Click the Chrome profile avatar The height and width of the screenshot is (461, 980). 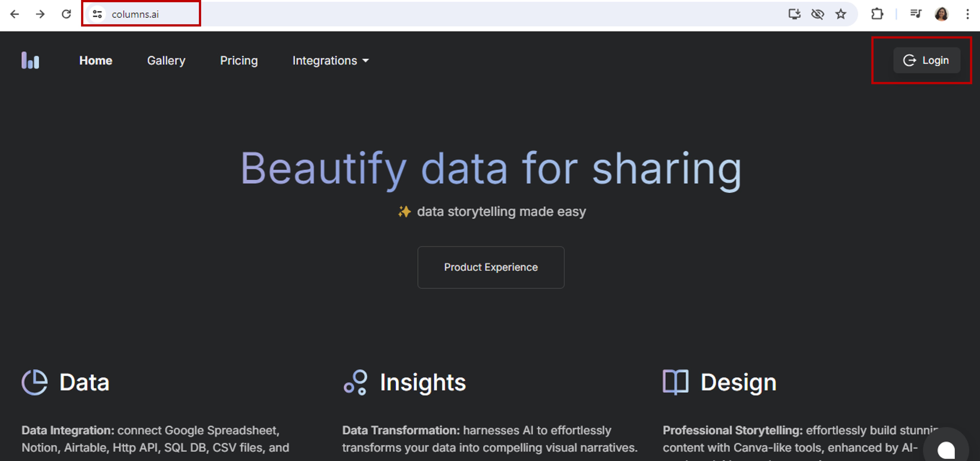[x=941, y=14]
